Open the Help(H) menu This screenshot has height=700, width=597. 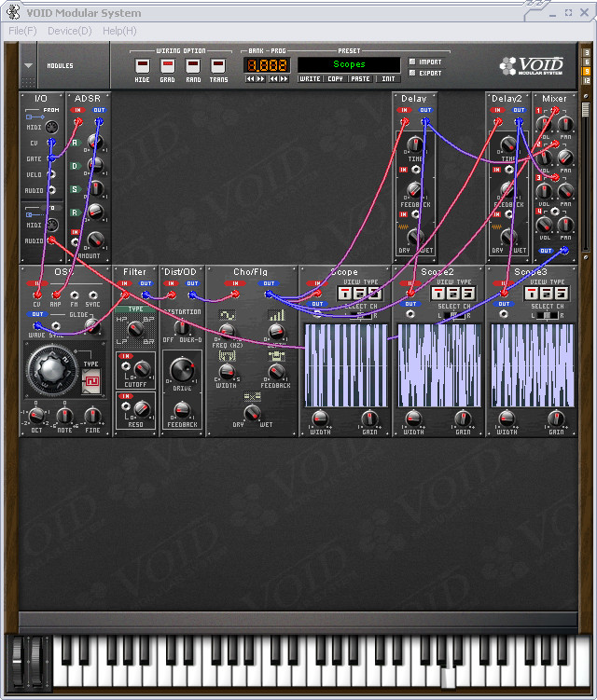(119, 31)
